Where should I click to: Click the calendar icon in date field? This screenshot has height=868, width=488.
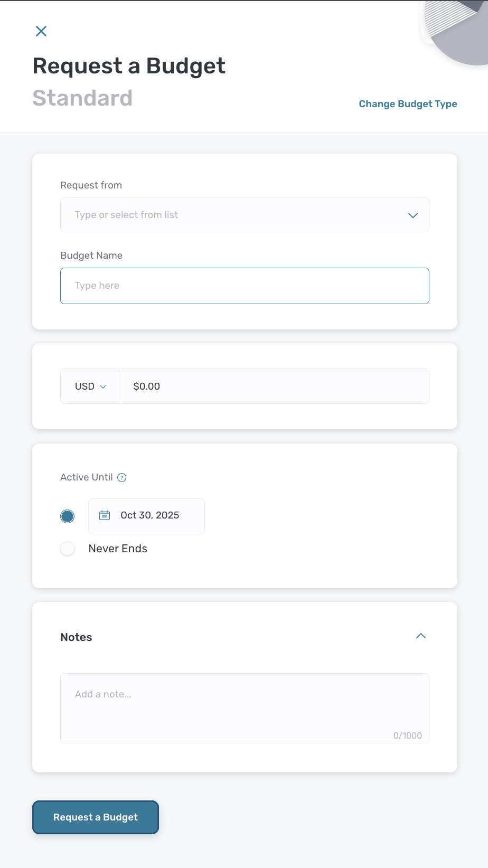(105, 515)
